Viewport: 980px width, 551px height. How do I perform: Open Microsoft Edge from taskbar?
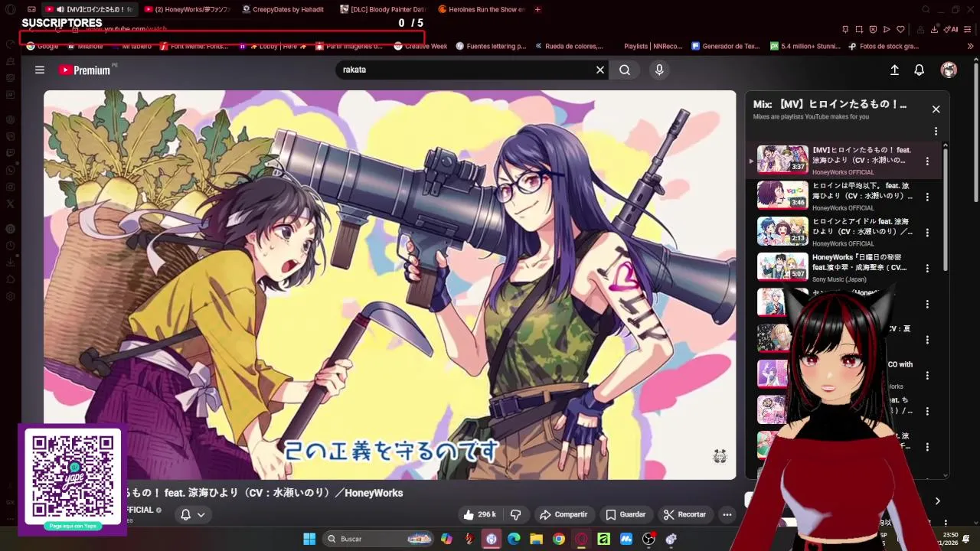514,539
